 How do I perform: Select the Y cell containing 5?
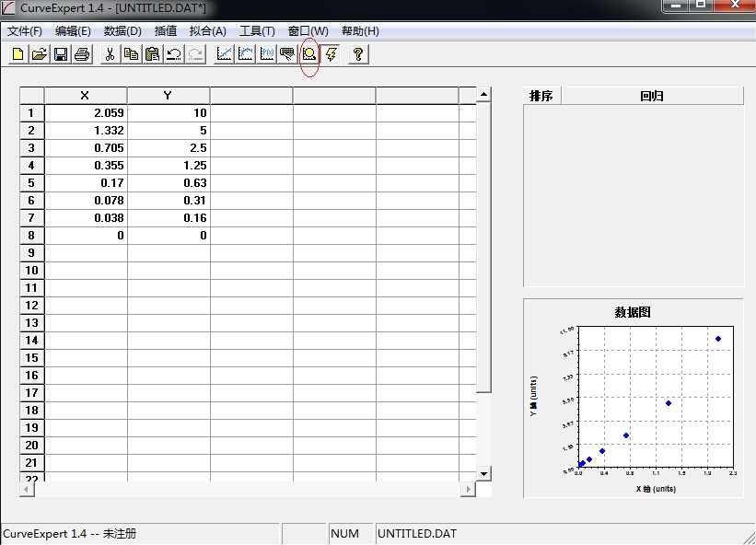(169, 131)
